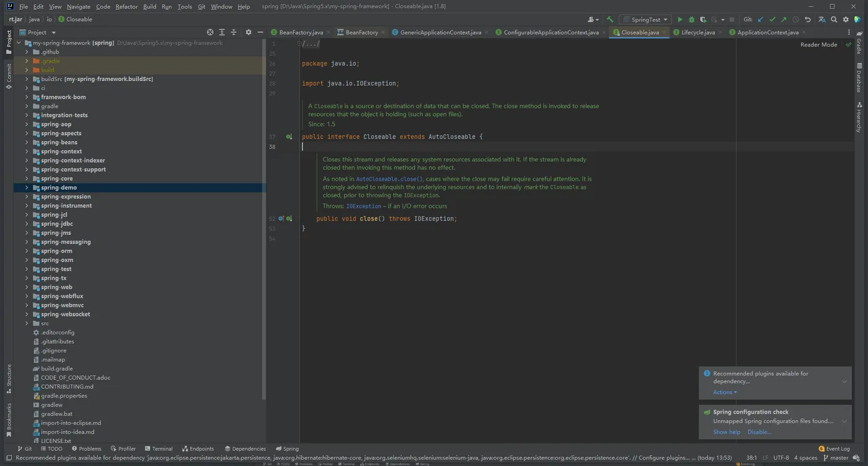
Task: Follow the AutoCloseable.close() doc link
Action: (x=389, y=179)
